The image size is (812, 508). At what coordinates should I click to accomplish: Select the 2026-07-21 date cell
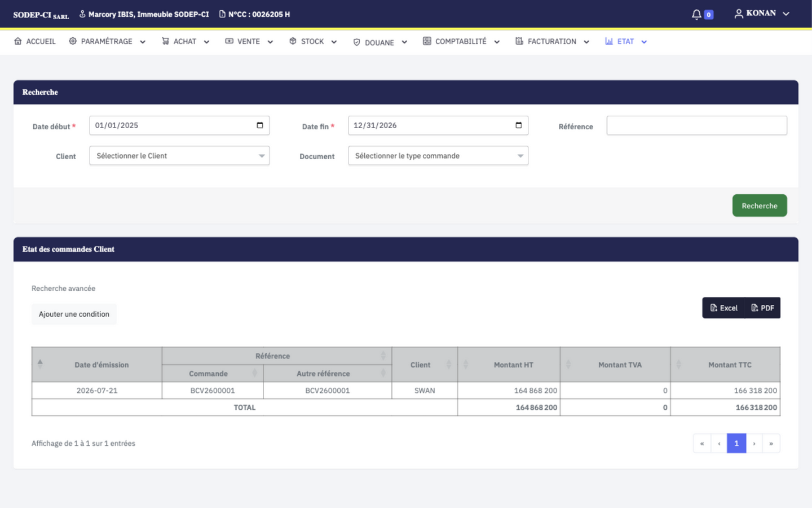[x=97, y=391]
